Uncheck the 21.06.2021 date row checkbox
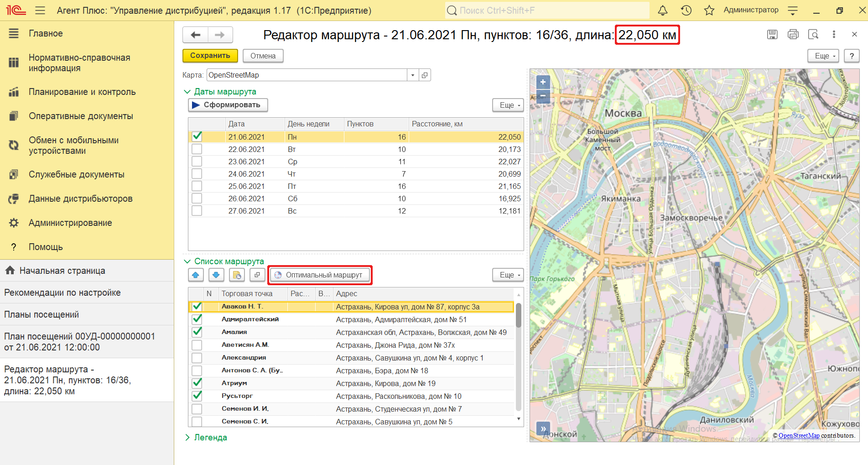The image size is (868, 465). pyautogui.click(x=197, y=136)
